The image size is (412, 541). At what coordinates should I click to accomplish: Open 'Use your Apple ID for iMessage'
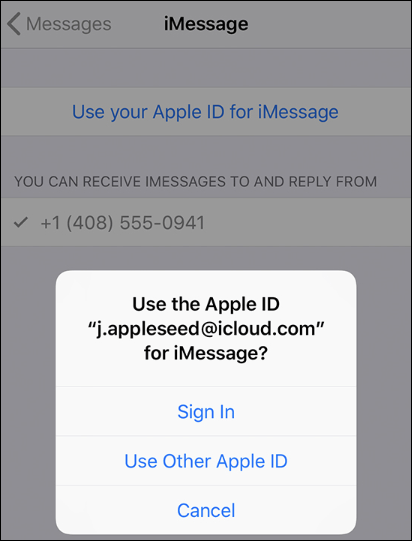pyautogui.click(x=205, y=112)
